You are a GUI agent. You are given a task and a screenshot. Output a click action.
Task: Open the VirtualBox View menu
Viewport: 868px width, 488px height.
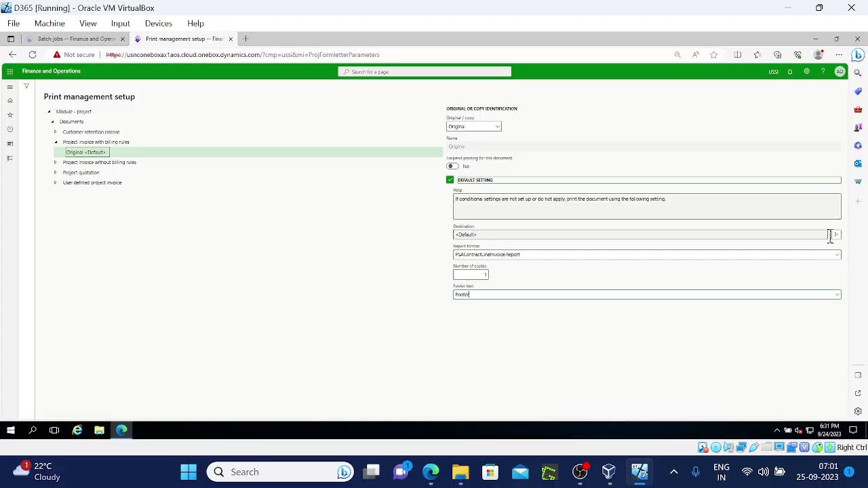(x=87, y=23)
